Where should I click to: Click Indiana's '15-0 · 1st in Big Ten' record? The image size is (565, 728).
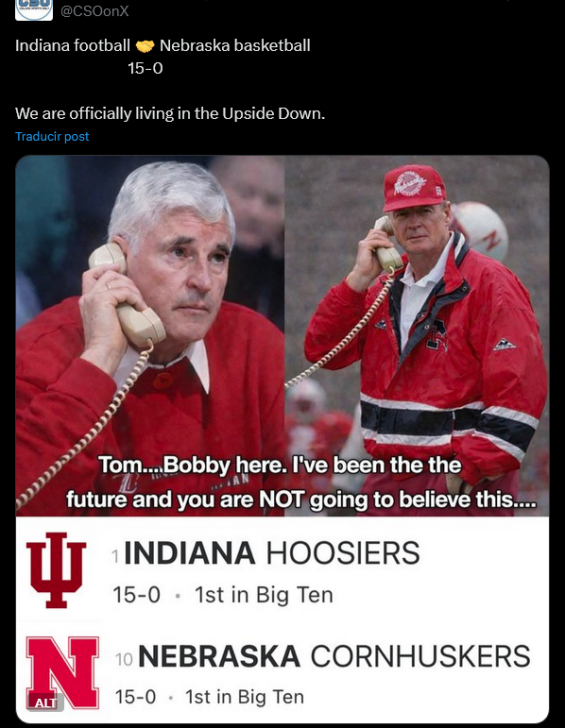[223, 595]
